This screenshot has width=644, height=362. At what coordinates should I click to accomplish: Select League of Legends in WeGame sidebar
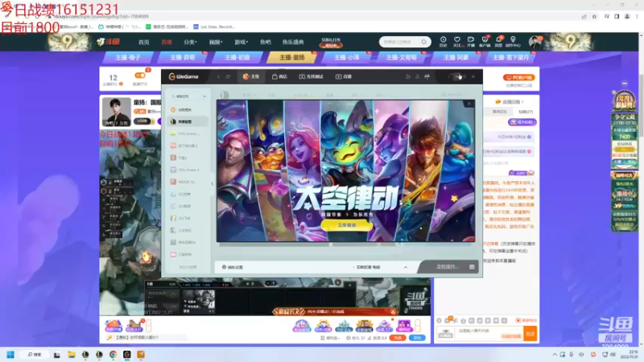click(x=188, y=122)
